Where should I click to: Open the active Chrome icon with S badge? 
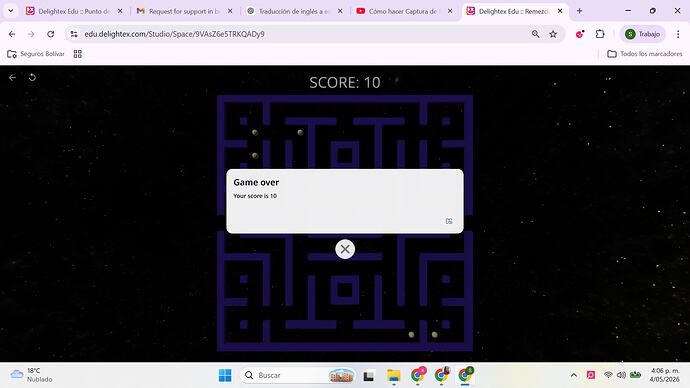465,375
